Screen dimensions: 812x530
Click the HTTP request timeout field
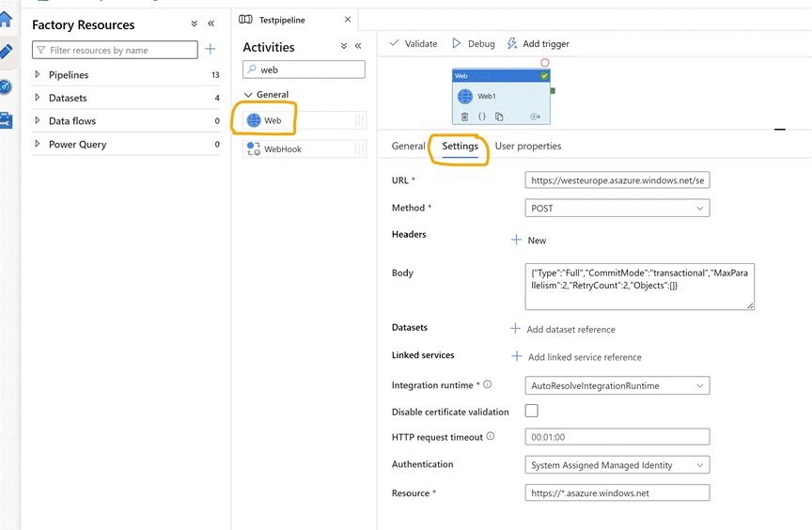[617, 437]
